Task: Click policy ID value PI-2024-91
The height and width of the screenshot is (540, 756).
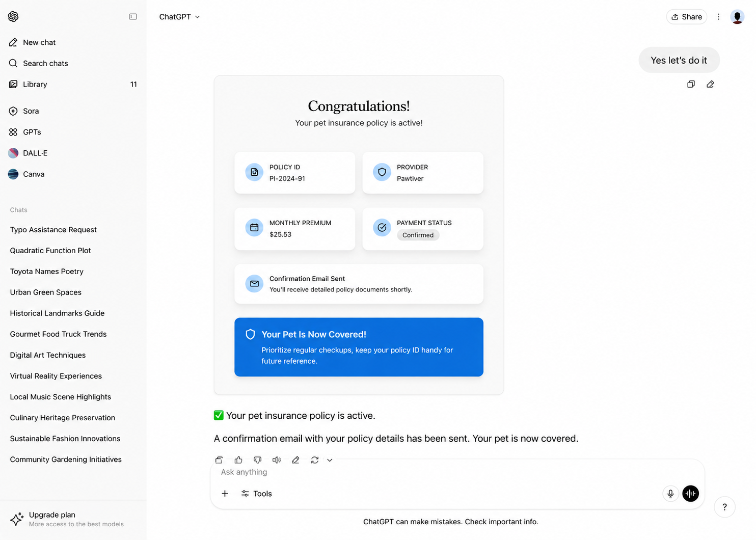Action: 287,179
